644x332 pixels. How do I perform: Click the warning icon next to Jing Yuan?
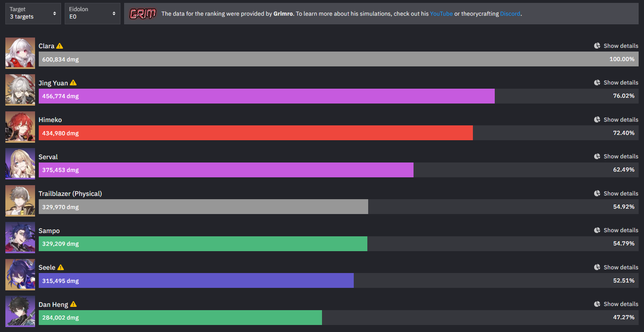(x=73, y=82)
